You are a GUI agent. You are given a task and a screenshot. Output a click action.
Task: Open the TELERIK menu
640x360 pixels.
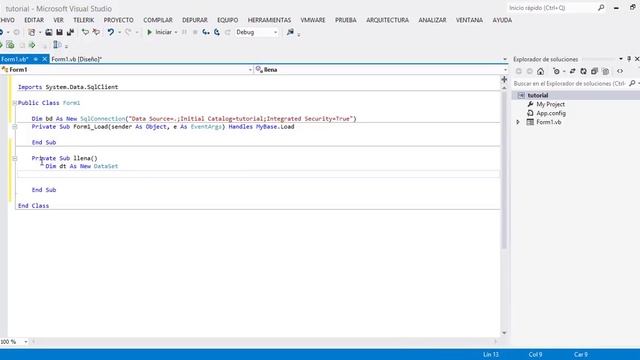coord(84,20)
